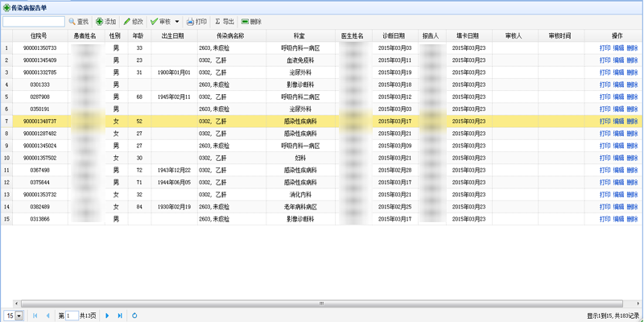The height and width of the screenshot is (322, 644).
Task: Click the search text input field
Action: click(x=34, y=22)
